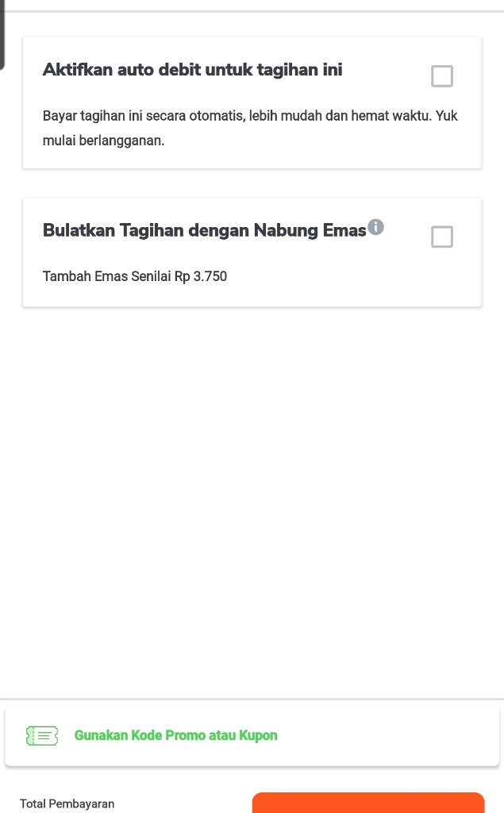Click the Aktifkan auto debit heading
This screenshot has height=813, width=504.
pos(193,70)
